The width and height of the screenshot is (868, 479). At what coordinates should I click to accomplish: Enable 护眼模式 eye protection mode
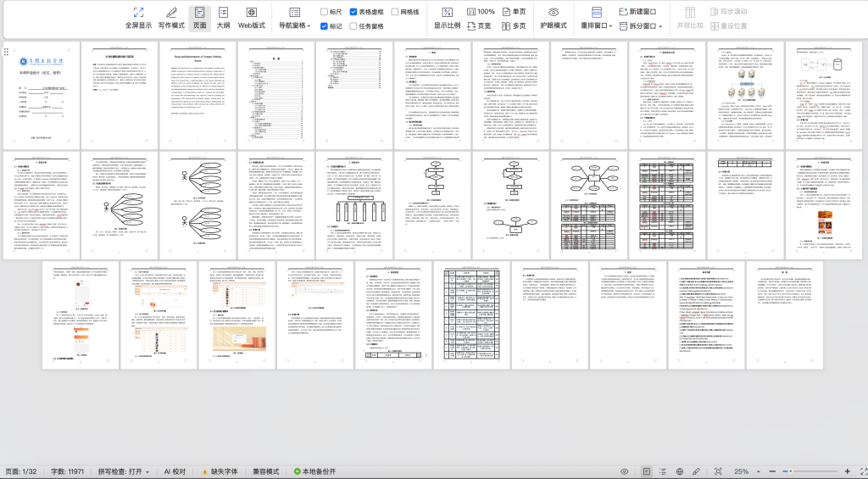554,19
